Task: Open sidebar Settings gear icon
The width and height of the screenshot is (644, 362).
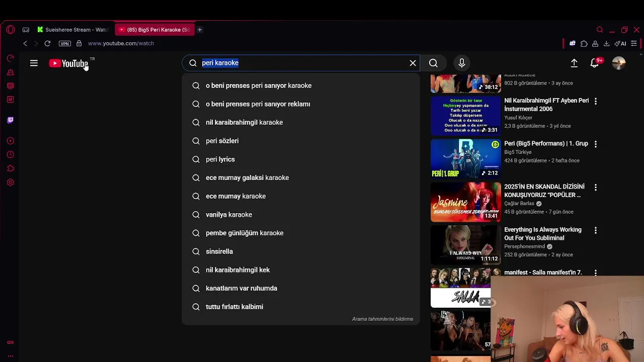Action: (x=11, y=183)
